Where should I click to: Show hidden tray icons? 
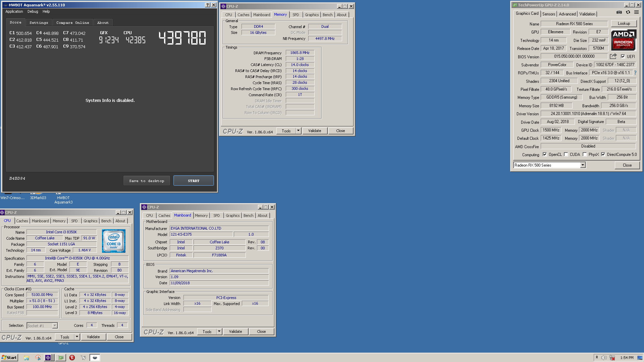pos(597,357)
